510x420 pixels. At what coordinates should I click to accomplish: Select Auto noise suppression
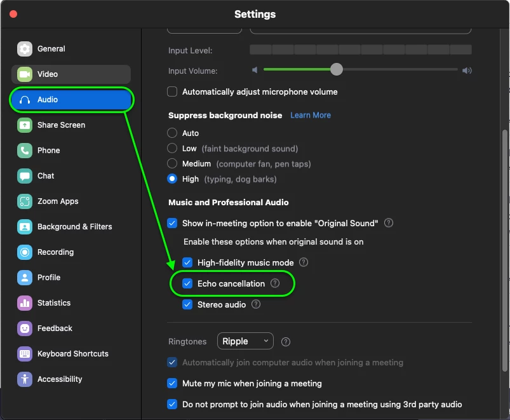[x=172, y=133]
